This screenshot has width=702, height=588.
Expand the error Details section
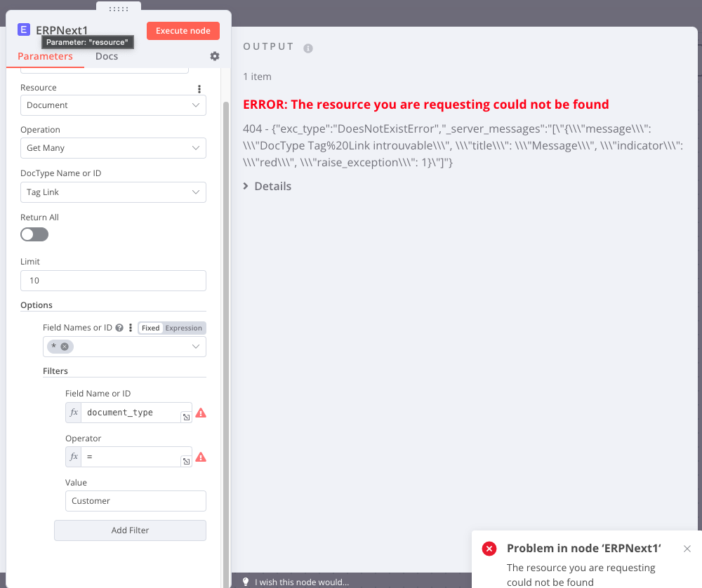point(267,186)
